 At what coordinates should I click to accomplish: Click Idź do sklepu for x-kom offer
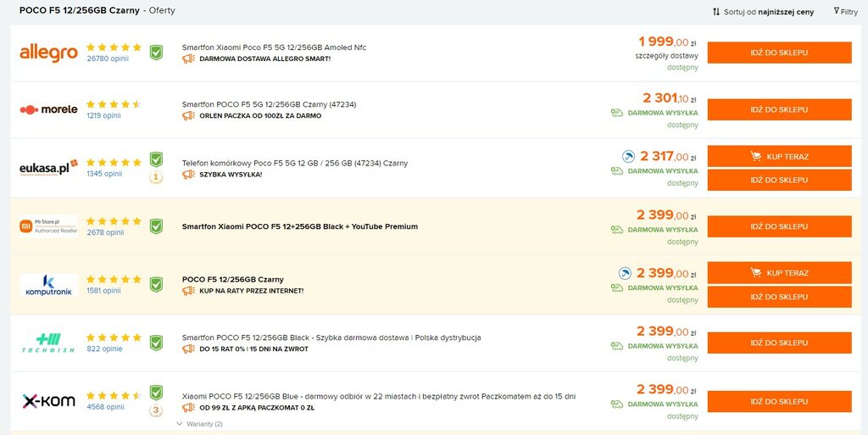pos(780,401)
